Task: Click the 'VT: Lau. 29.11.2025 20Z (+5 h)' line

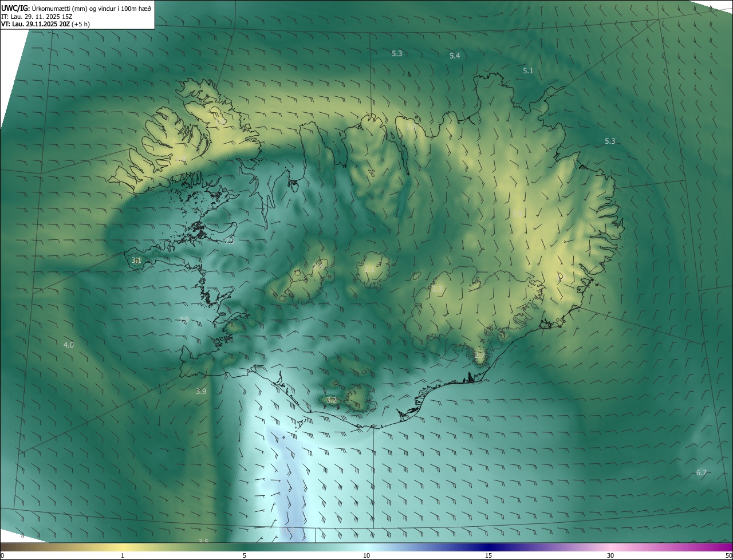Action: click(46, 24)
